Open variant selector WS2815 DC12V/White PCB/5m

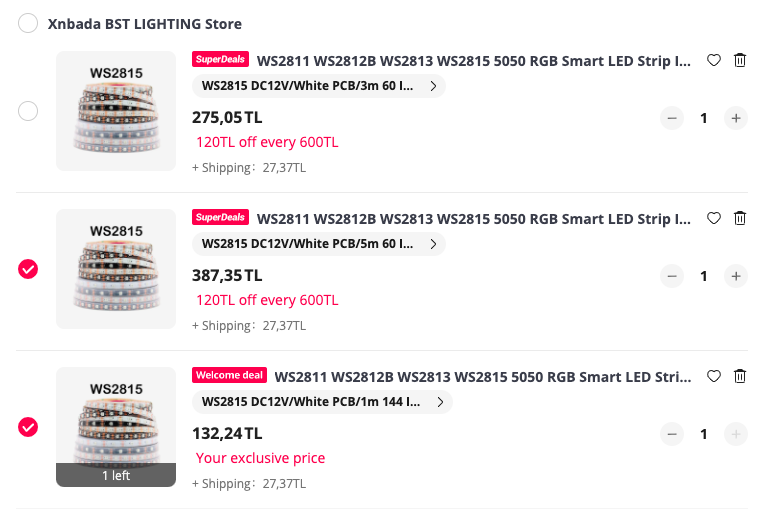point(319,244)
